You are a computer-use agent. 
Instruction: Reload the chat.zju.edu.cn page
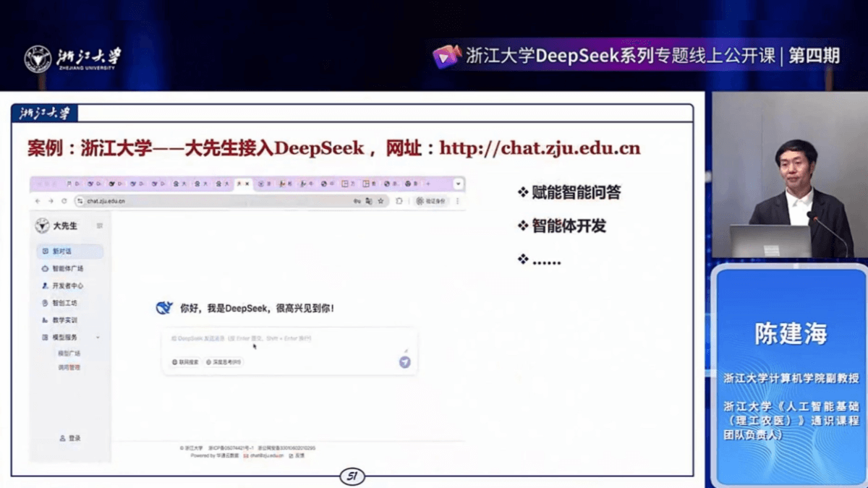click(64, 201)
